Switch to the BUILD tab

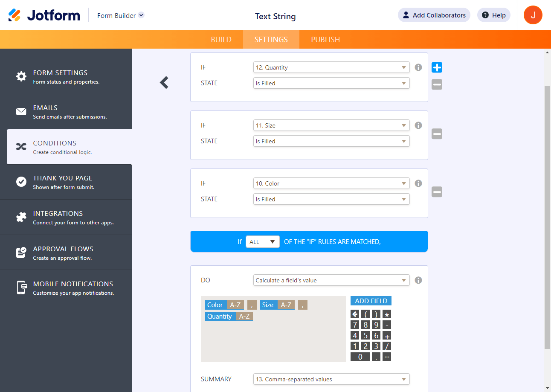pos(221,40)
